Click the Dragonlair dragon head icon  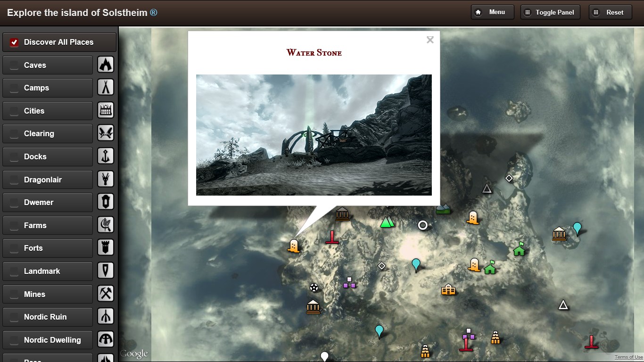point(106,179)
